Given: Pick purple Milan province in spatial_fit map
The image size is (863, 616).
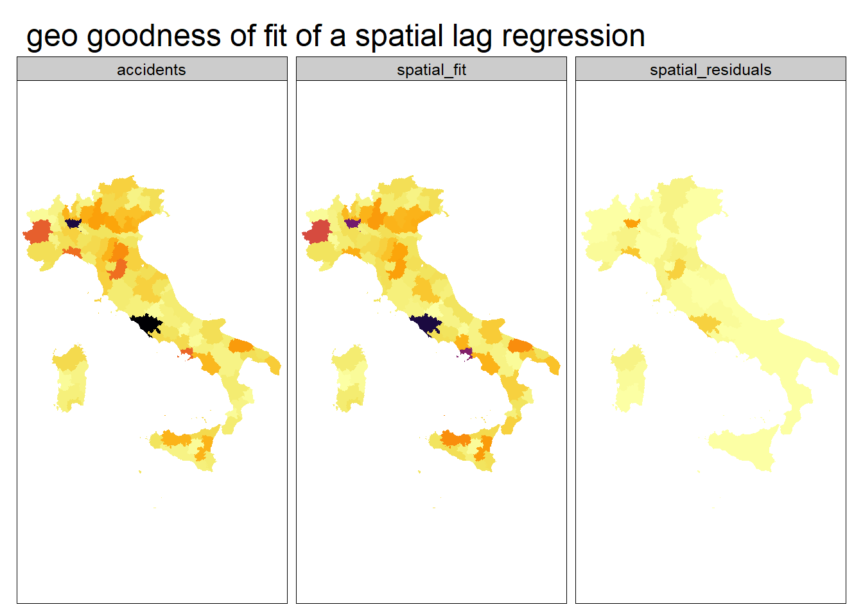Looking at the screenshot, I should pos(352,223).
